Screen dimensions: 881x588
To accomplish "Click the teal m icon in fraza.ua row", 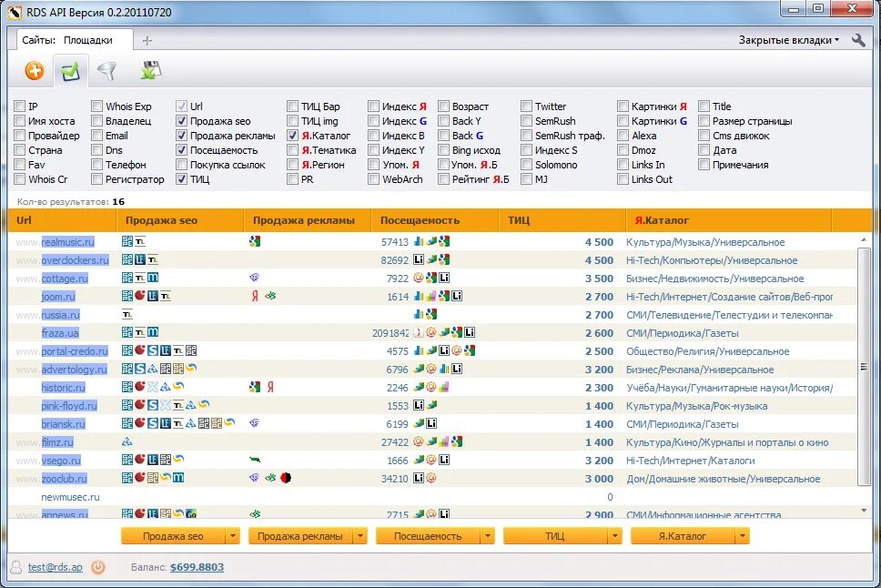I will pos(153,332).
